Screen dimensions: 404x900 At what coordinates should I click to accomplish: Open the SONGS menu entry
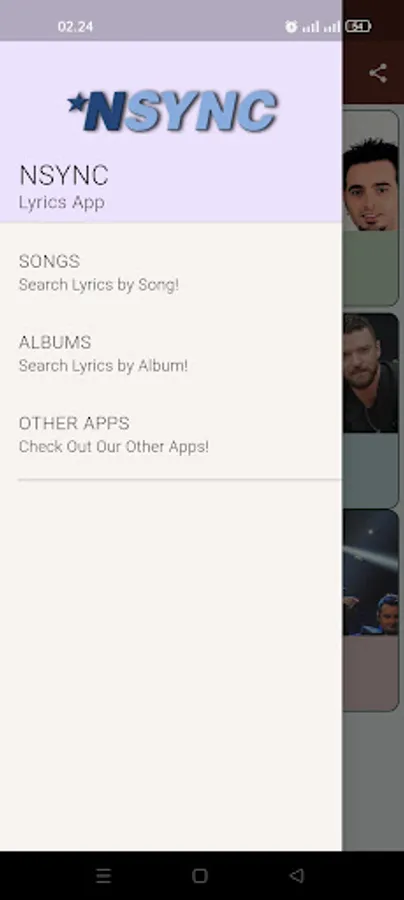(x=171, y=272)
